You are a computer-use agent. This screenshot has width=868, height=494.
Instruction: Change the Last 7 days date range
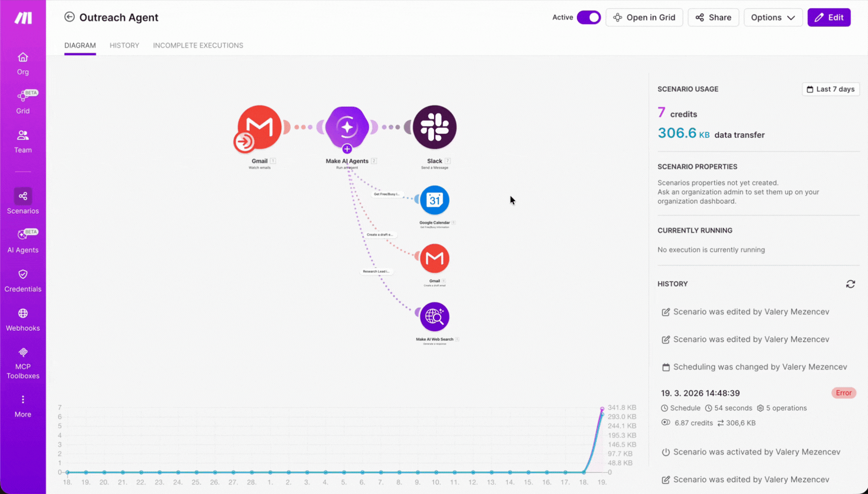coord(831,89)
